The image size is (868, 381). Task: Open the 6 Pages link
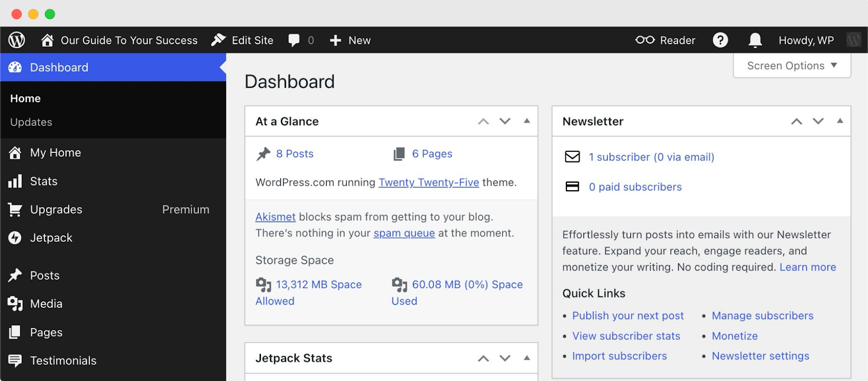(432, 154)
